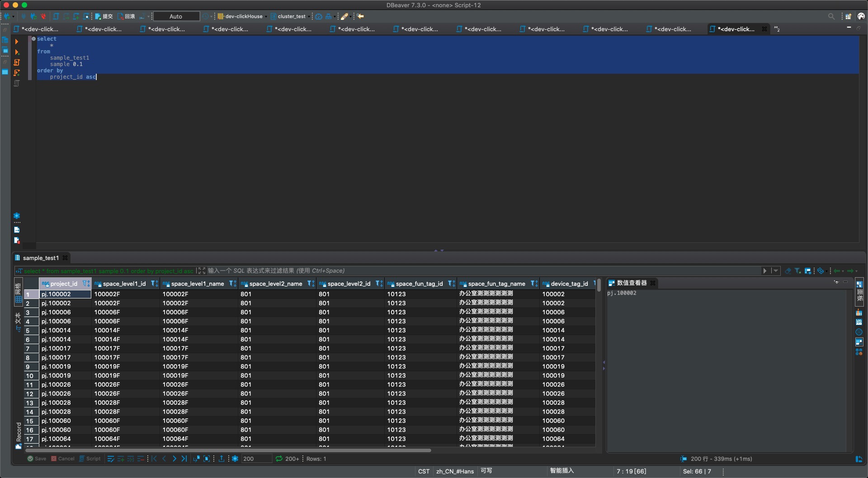This screenshot has width=868, height=478.
Task: Toggle the grouping panel icon in right strip
Action: [x=859, y=312]
